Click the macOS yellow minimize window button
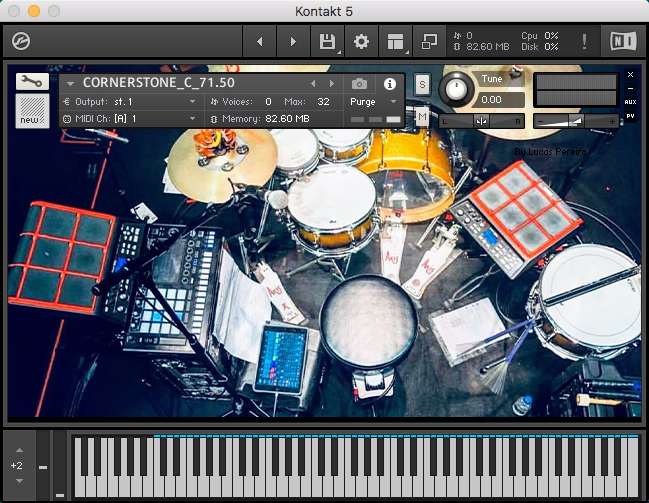This screenshot has height=503, width=649. pos(34,11)
